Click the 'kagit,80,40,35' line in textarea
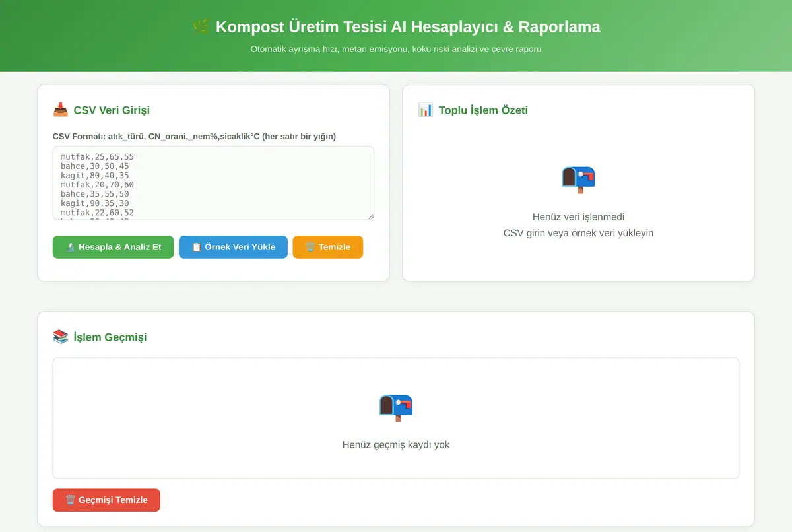 pos(94,176)
